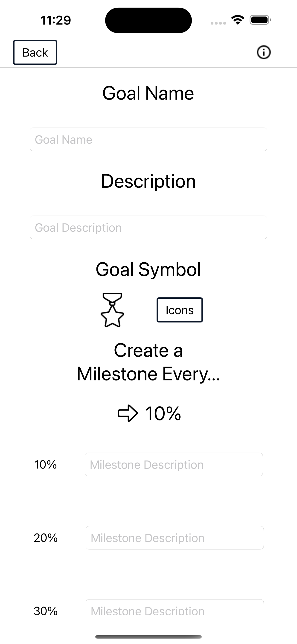Tap the Description heading
Viewport: 297px width, 644px height.
click(x=148, y=181)
